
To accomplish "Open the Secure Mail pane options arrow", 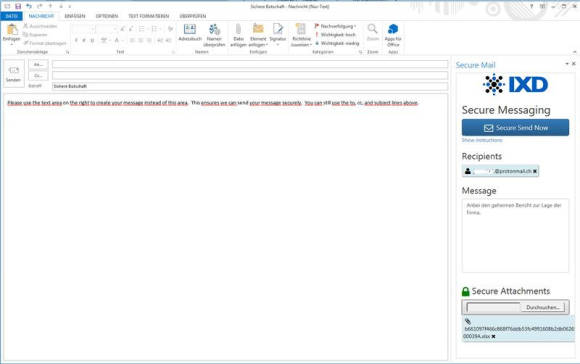I will tap(567, 64).
